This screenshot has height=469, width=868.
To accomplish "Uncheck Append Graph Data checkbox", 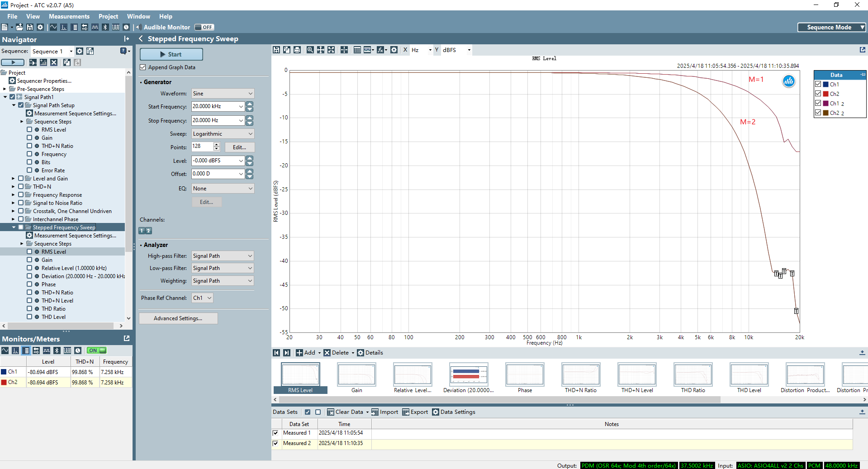I will pos(143,67).
